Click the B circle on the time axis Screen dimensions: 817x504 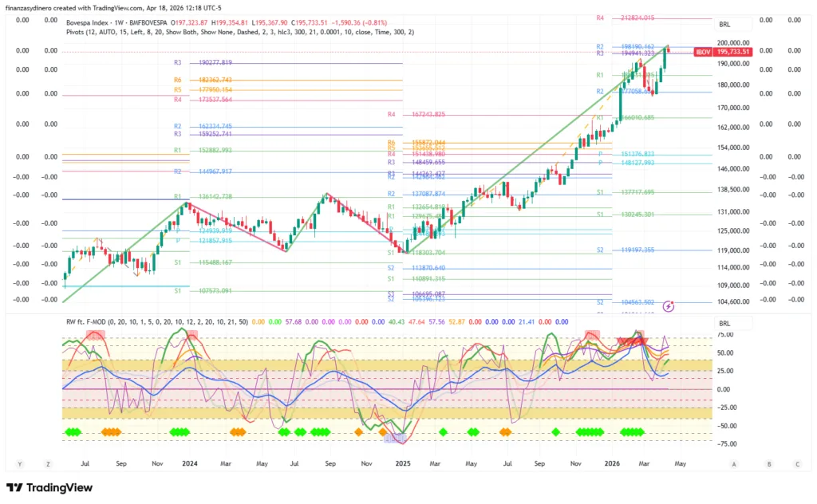pos(769,463)
